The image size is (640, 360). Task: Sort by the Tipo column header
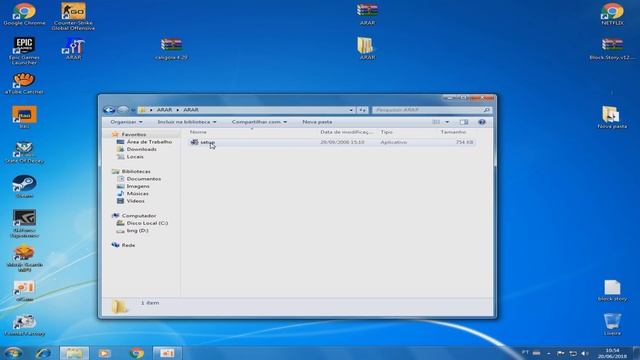pyautogui.click(x=386, y=132)
